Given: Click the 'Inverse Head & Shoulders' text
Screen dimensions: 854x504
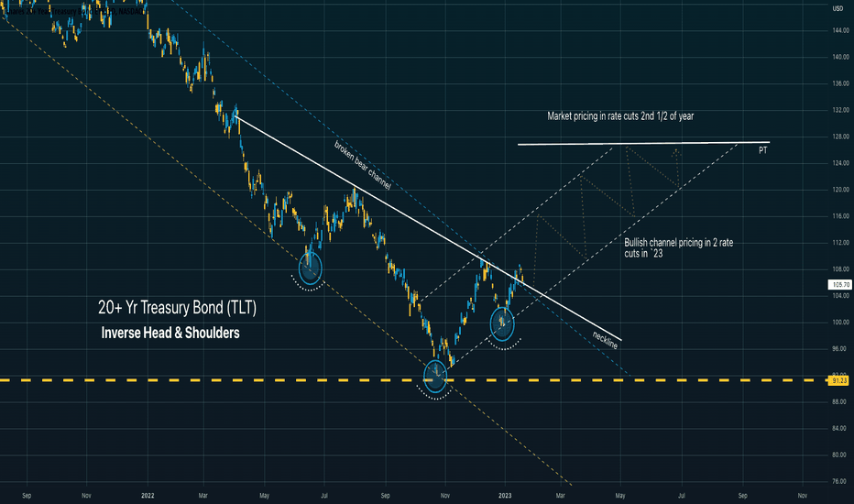Looking at the screenshot, I should point(170,333).
